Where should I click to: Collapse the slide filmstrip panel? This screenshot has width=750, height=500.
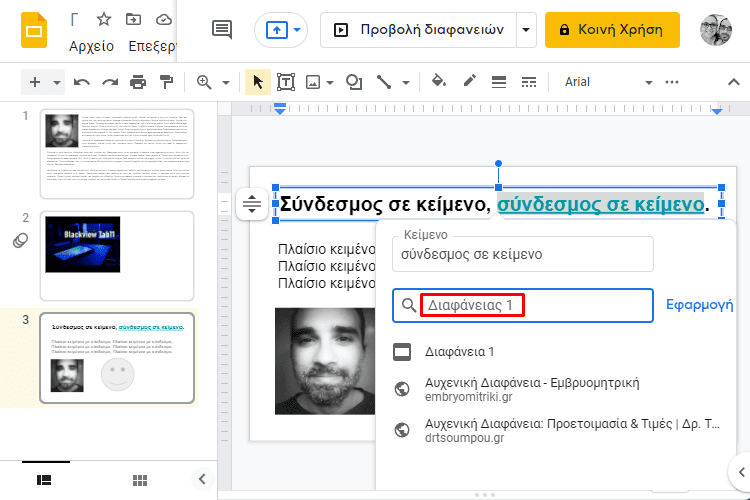coord(202,479)
